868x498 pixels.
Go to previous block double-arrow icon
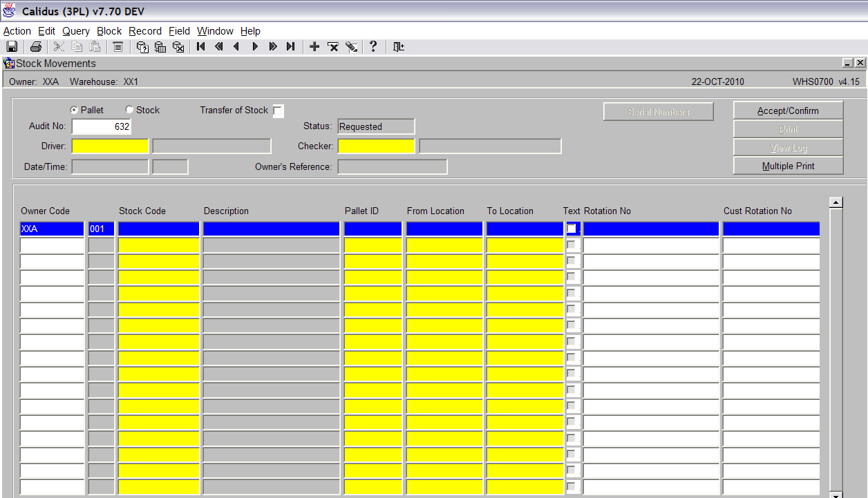pos(219,47)
